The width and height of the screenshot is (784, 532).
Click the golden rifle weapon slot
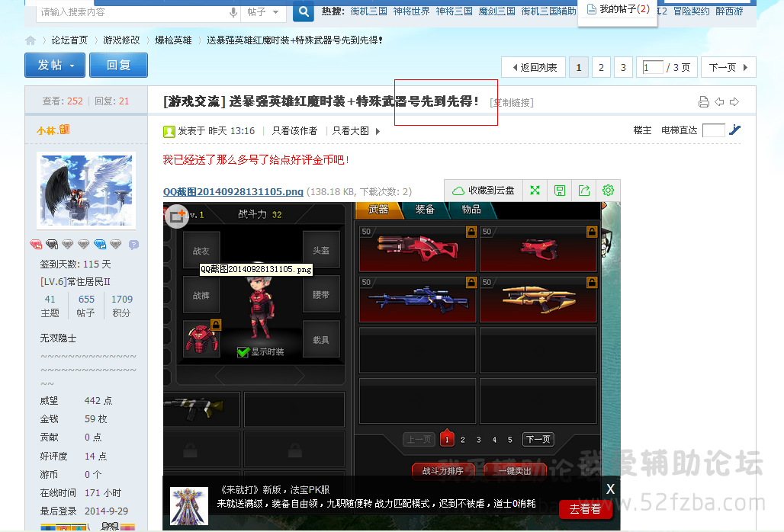coord(538,300)
